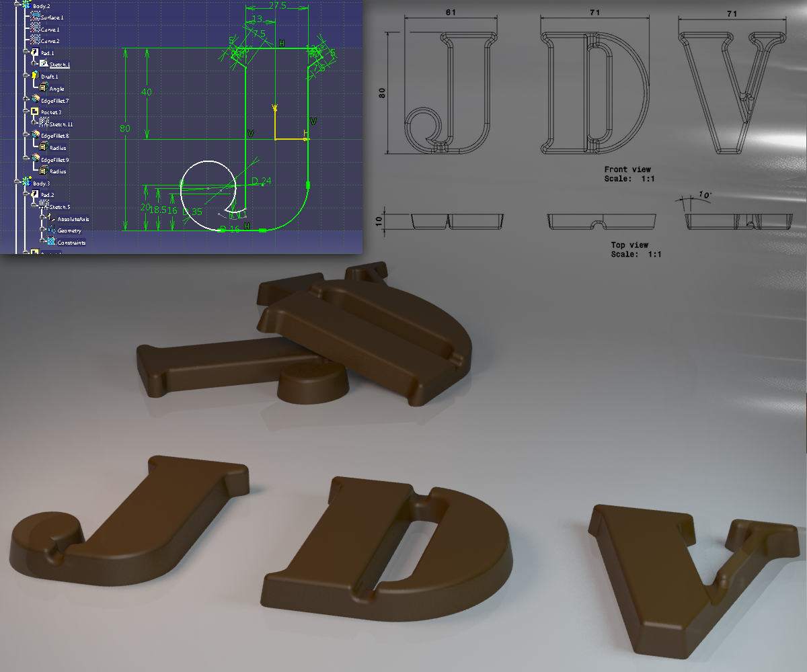Image resolution: width=807 pixels, height=672 pixels.
Task: Collapse the Pocket.3 node
Action: (25, 112)
